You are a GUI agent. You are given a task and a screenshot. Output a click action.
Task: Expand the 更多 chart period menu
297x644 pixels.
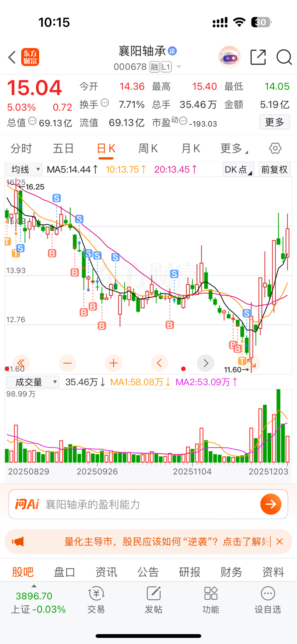pos(234,149)
